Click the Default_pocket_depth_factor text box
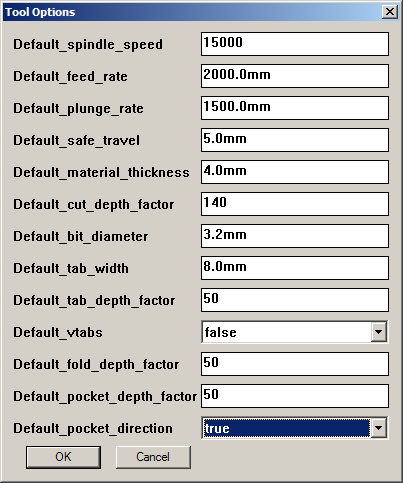 click(x=295, y=396)
